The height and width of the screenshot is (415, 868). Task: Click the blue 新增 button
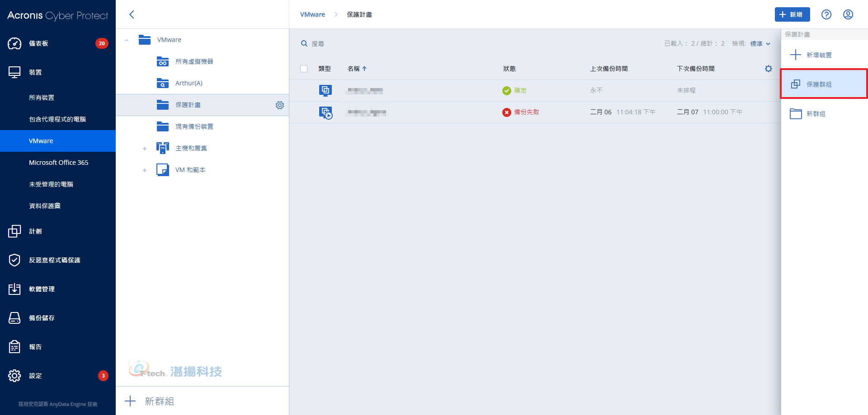(x=792, y=14)
